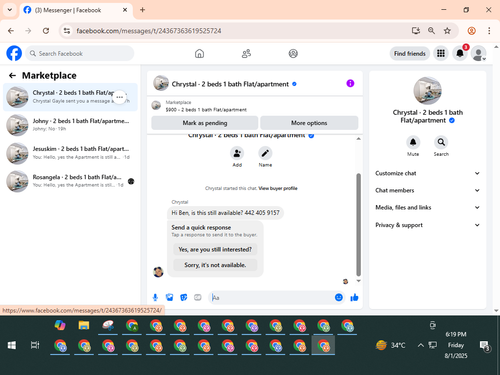The width and height of the screenshot is (500, 375).
Task: Add people using the Add icon
Action: tap(237, 153)
